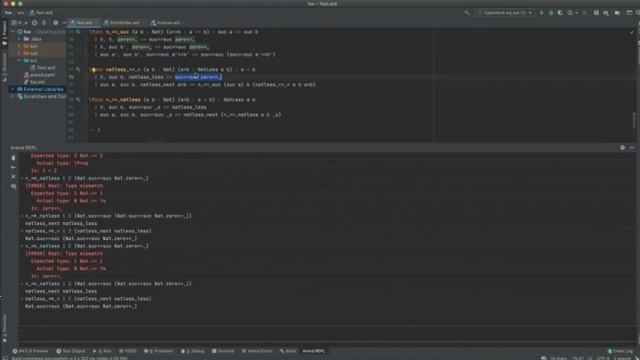
Task: Switch to the middle .ard editor tab
Action: pos(124,23)
